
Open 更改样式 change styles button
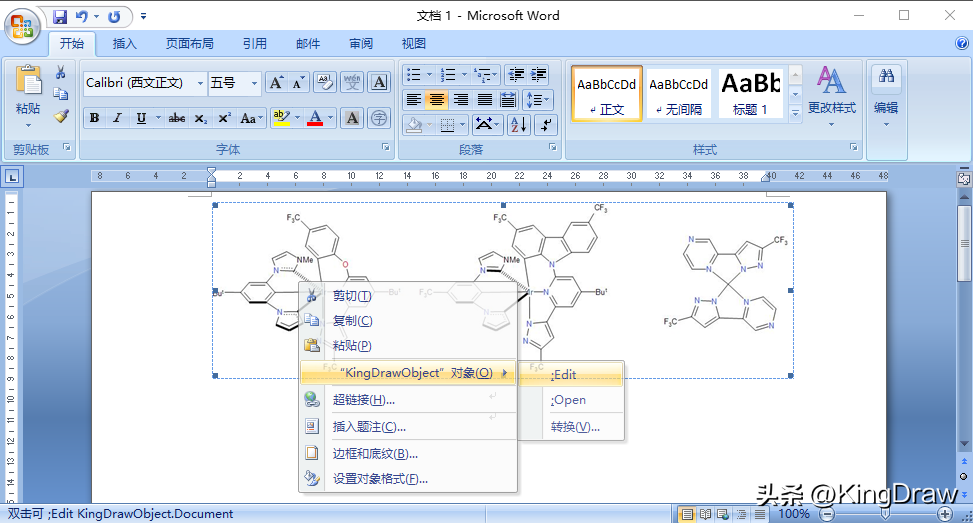[x=831, y=94]
